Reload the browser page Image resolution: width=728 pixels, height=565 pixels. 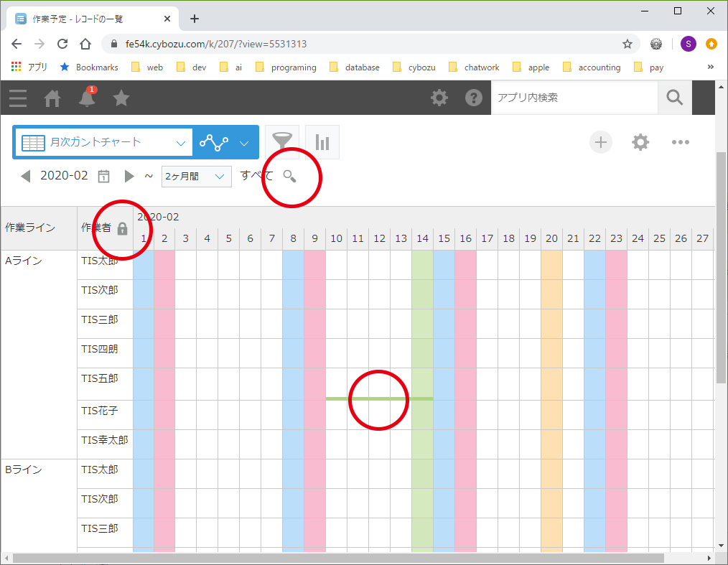click(x=62, y=44)
